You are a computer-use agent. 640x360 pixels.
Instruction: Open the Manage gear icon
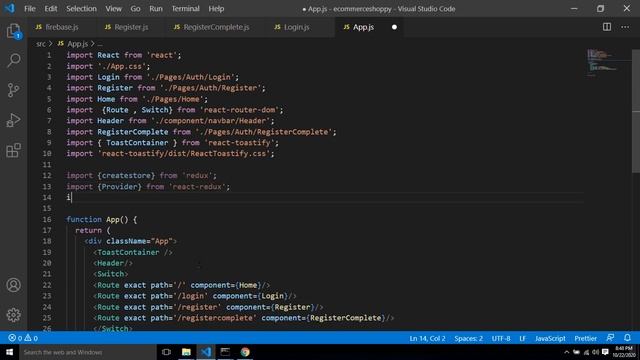click(13, 315)
